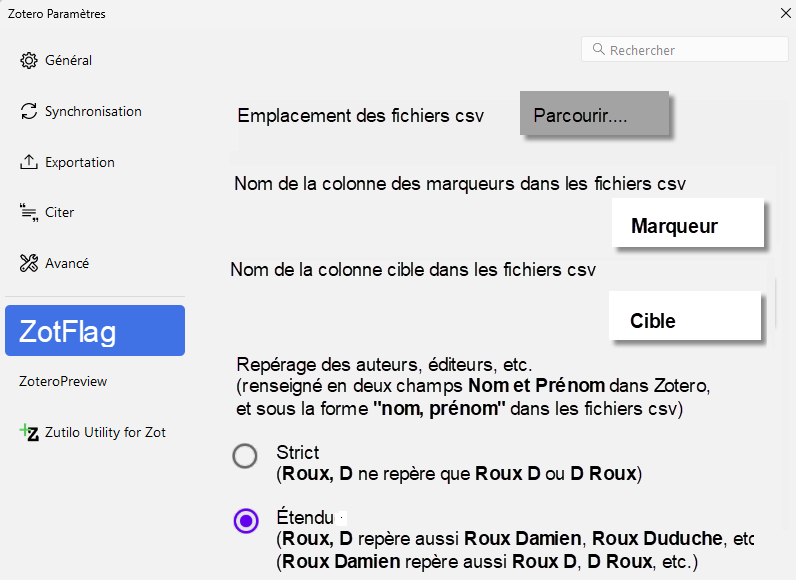Switch to the Exportation pane
The height and width of the screenshot is (580, 796).
(x=95, y=162)
